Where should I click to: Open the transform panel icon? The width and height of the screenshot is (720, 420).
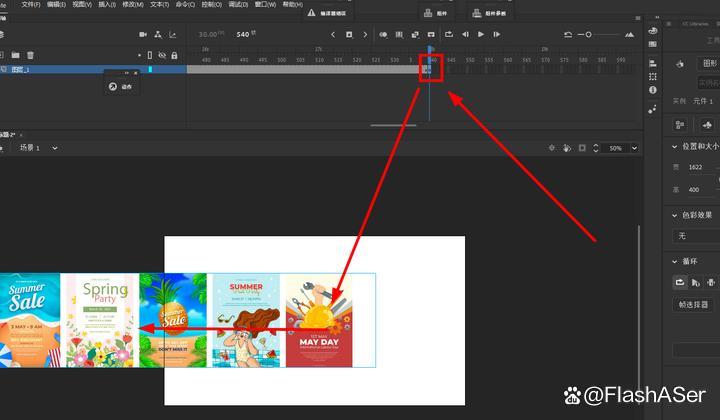tap(652, 77)
